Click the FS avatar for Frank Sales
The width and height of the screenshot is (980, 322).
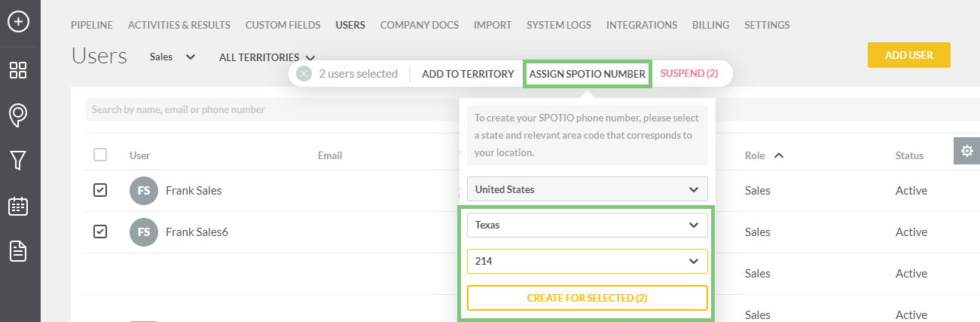[x=143, y=191]
